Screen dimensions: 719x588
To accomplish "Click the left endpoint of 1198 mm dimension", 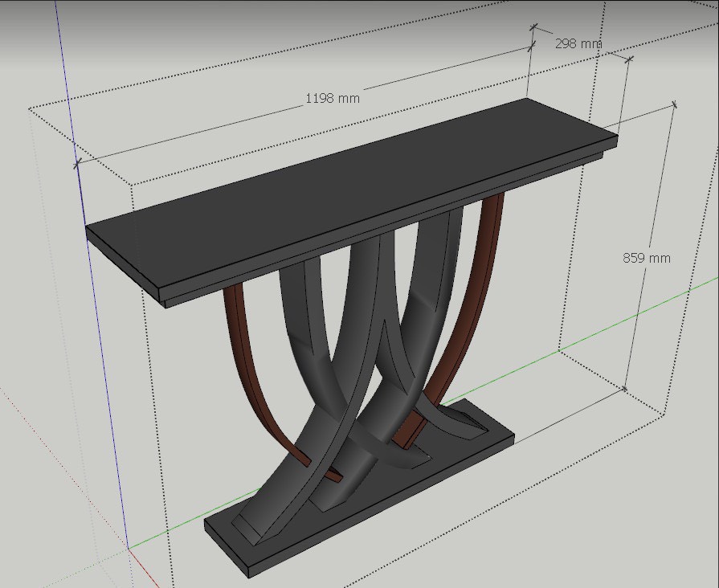I will pos(77,164).
